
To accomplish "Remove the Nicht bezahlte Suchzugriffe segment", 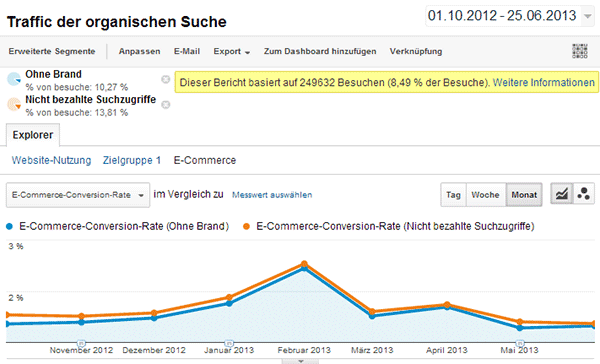I will [x=165, y=104].
